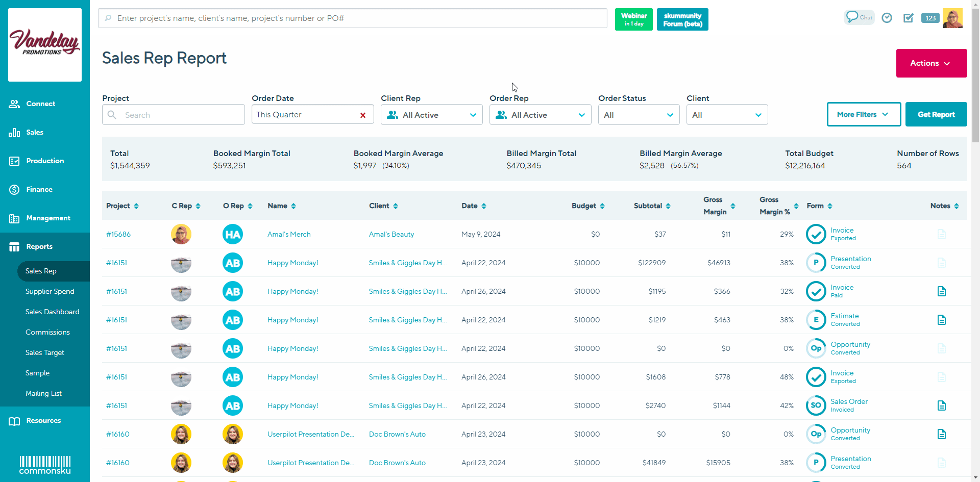Click the Get Report button
980x482 pixels.
[x=936, y=115]
